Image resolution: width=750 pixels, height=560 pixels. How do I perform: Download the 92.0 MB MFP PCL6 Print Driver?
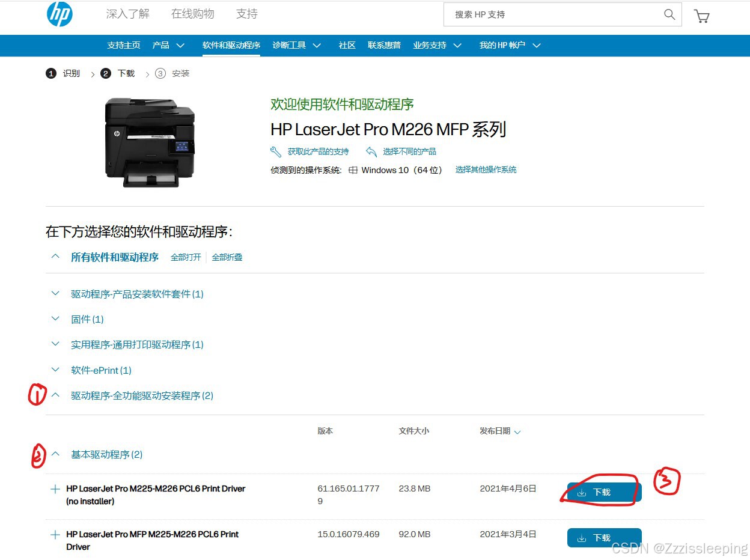pyautogui.click(x=604, y=538)
